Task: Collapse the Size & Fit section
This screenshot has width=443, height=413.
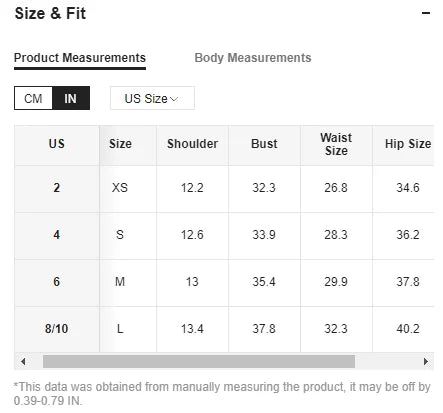Action: coord(426,13)
